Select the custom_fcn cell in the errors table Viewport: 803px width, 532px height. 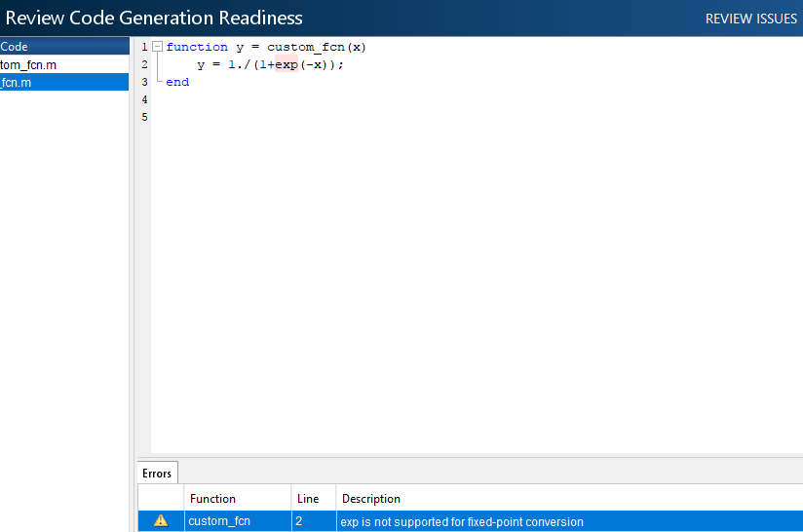[238, 520]
